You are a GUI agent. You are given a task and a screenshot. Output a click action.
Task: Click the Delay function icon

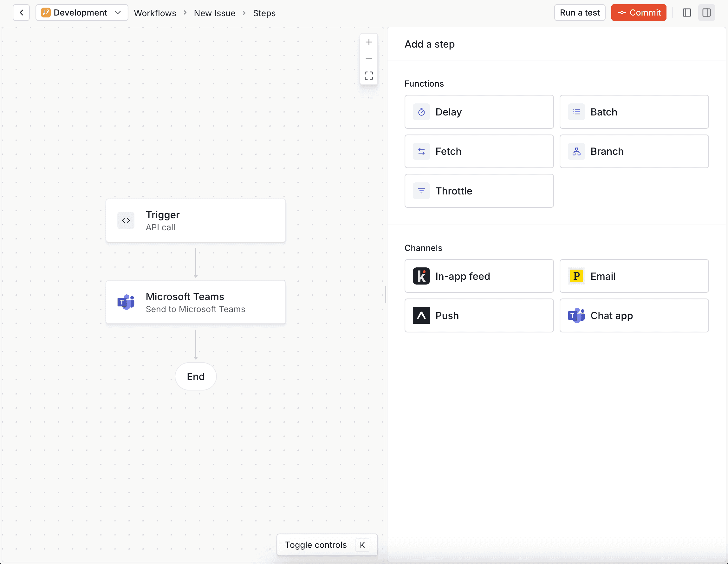pos(421,112)
